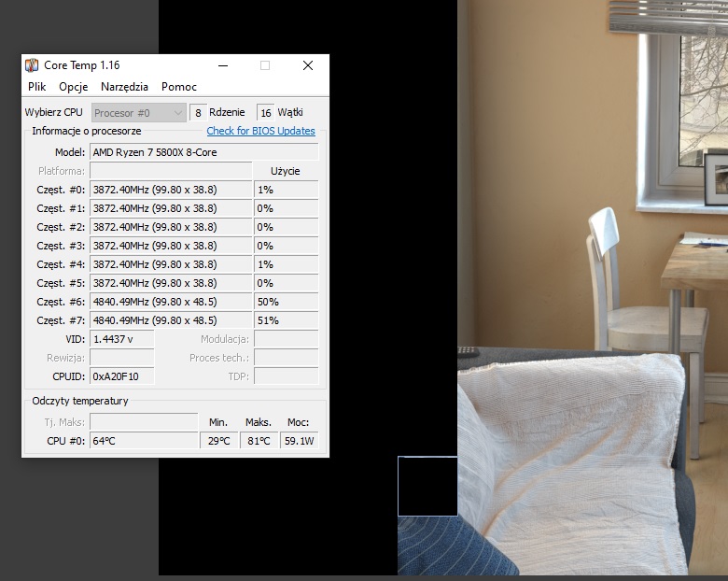The image size is (728, 581).
Task: Click the VID value 1.4437 v
Action: [121, 339]
